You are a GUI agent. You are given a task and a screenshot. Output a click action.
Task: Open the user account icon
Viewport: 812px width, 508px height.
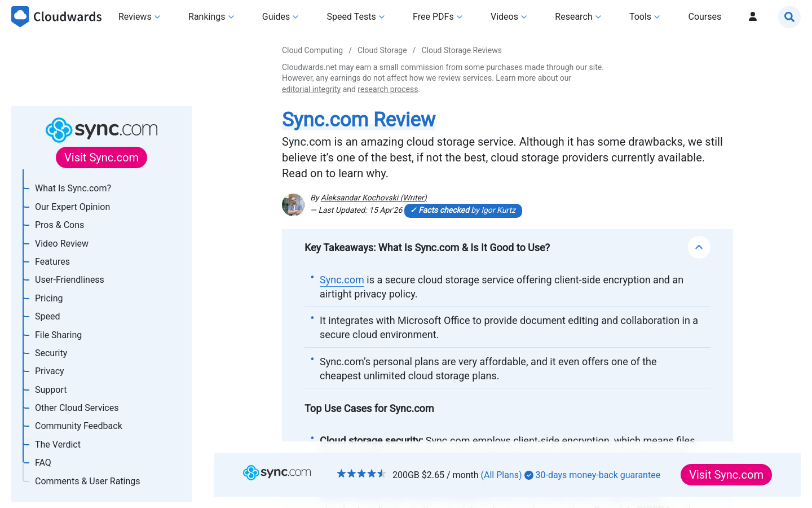pos(753,17)
